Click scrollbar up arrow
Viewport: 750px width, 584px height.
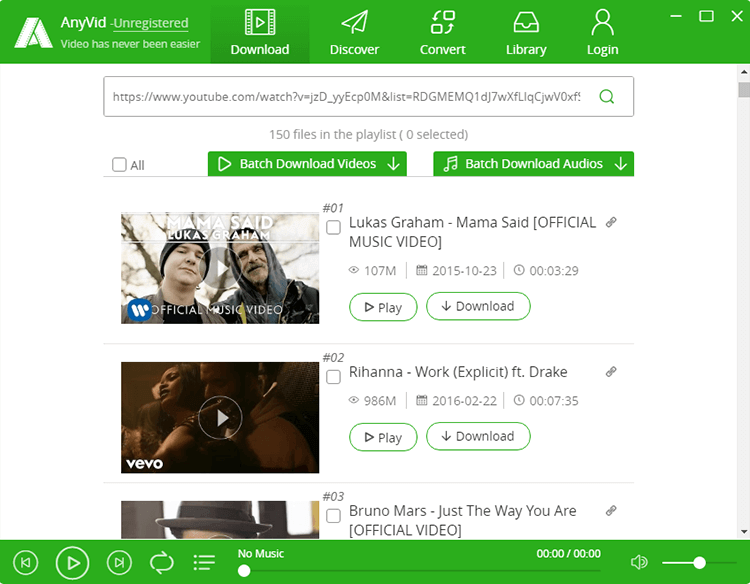pyautogui.click(x=744, y=72)
